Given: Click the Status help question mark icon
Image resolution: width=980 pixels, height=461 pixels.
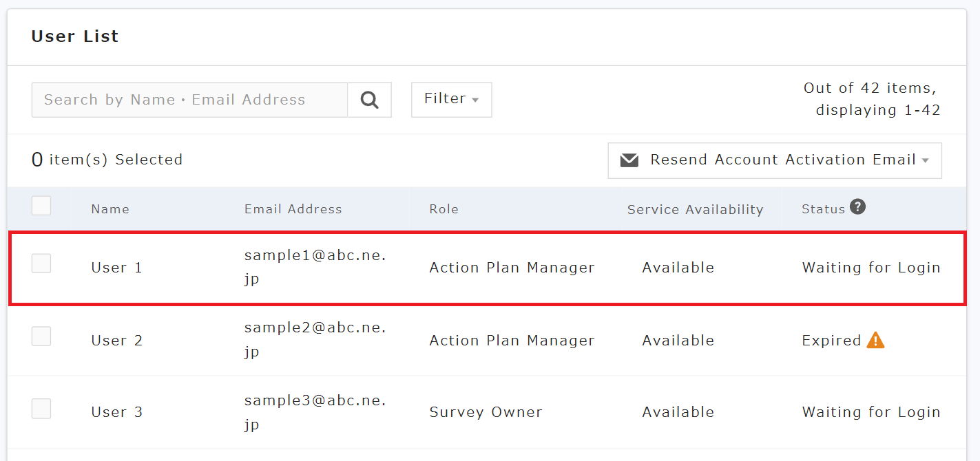Looking at the screenshot, I should (857, 206).
